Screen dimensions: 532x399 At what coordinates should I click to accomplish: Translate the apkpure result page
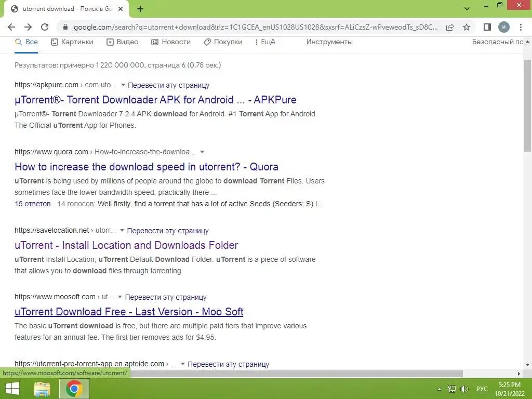coord(169,85)
